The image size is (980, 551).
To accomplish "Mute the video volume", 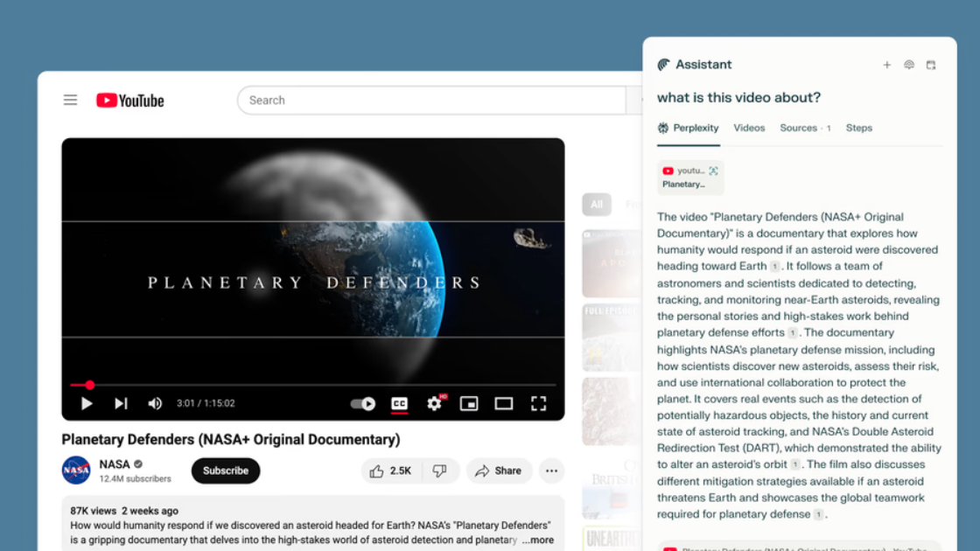I will (154, 403).
